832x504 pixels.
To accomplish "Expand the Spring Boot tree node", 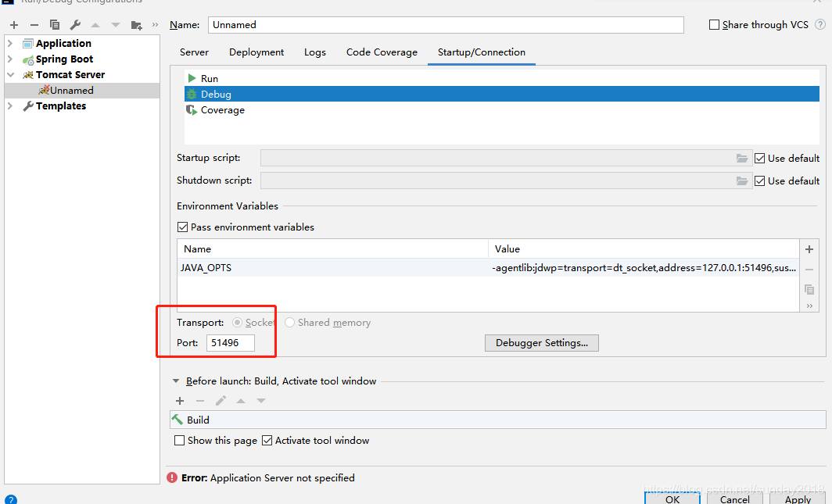I will pyautogui.click(x=10, y=59).
